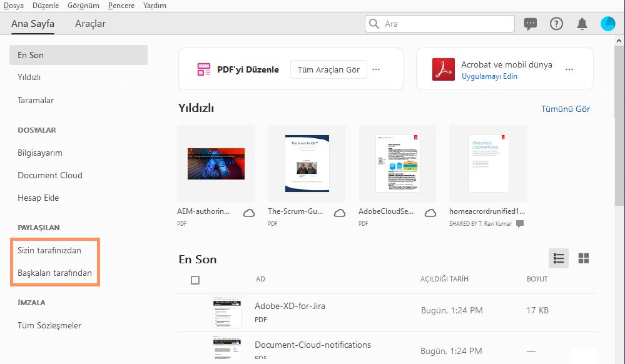This screenshot has width=625, height=364.
Task: Click the red Acrobat app icon
Action: point(443,69)
